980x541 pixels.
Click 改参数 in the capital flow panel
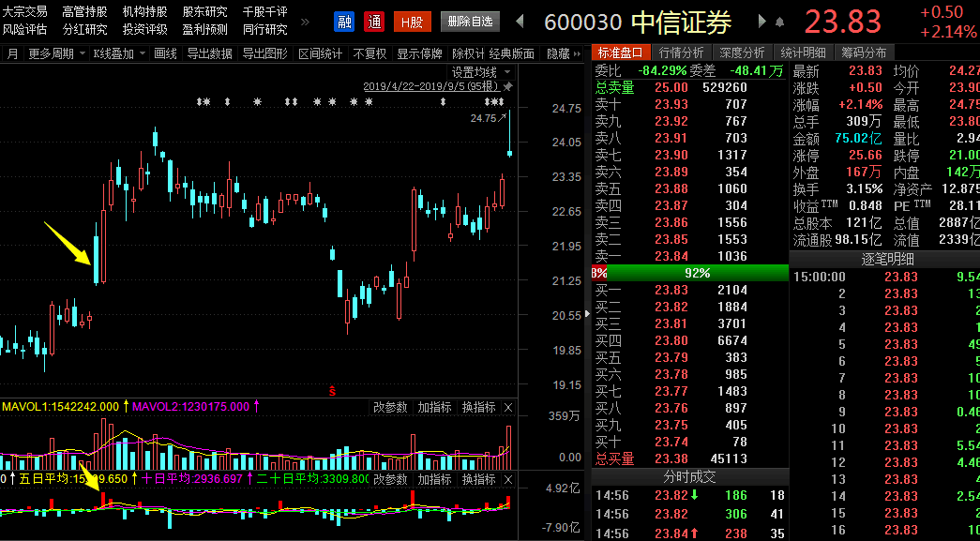point(390,479)
